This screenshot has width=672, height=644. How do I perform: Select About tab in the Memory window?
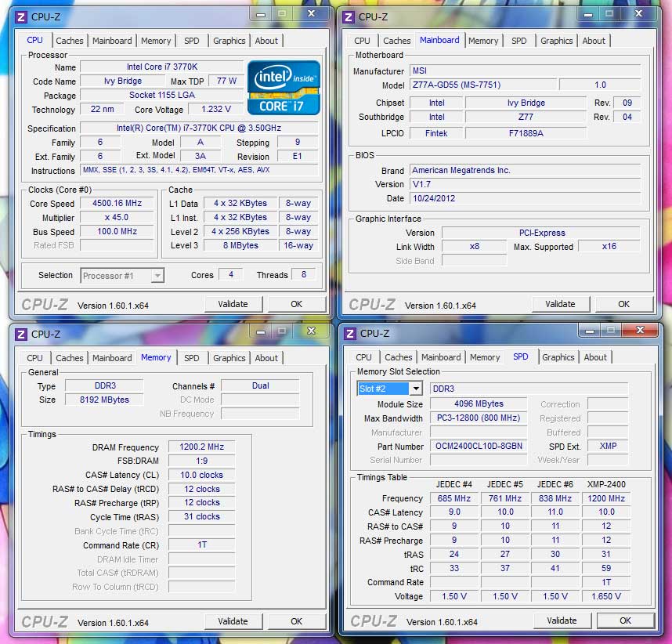266,358
